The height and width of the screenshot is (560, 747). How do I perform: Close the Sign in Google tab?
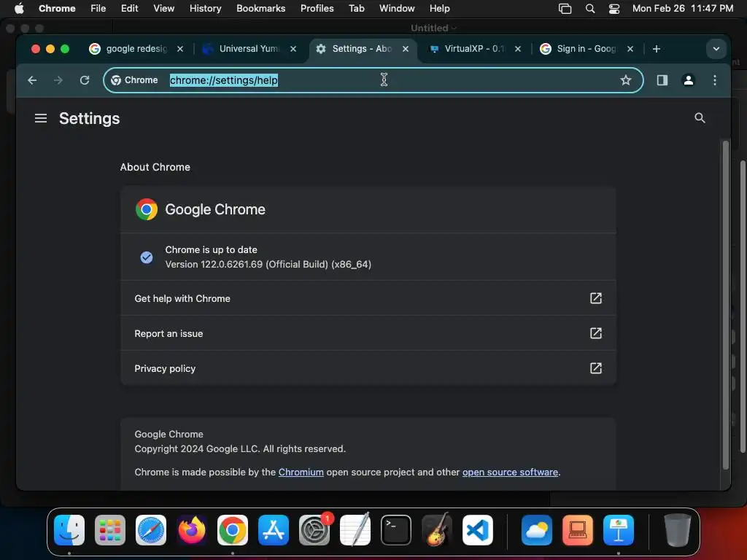[630, 49]
